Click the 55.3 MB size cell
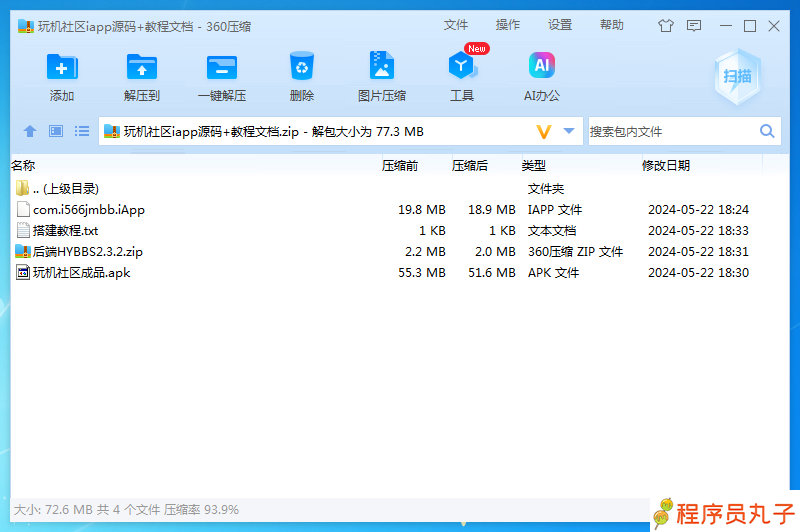800x532 pixels. [x=421, y=273]
